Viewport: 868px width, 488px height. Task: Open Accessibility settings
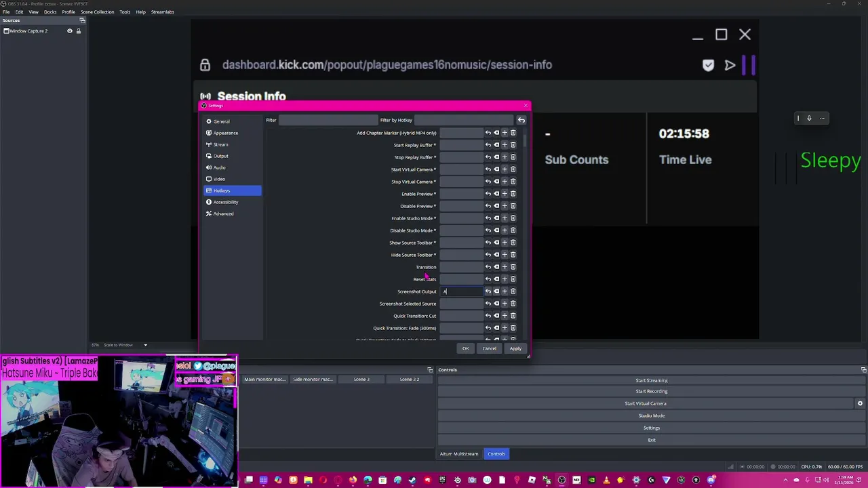point(233,202)
